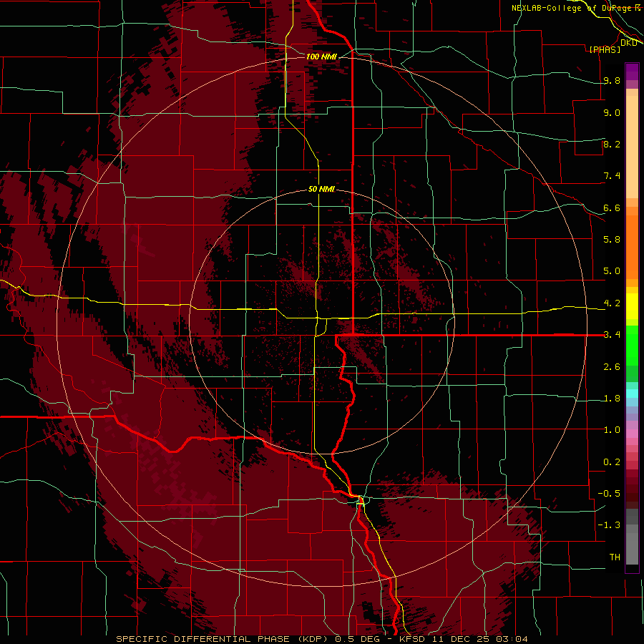Click the -1.3 legend value

coord(609,525)
